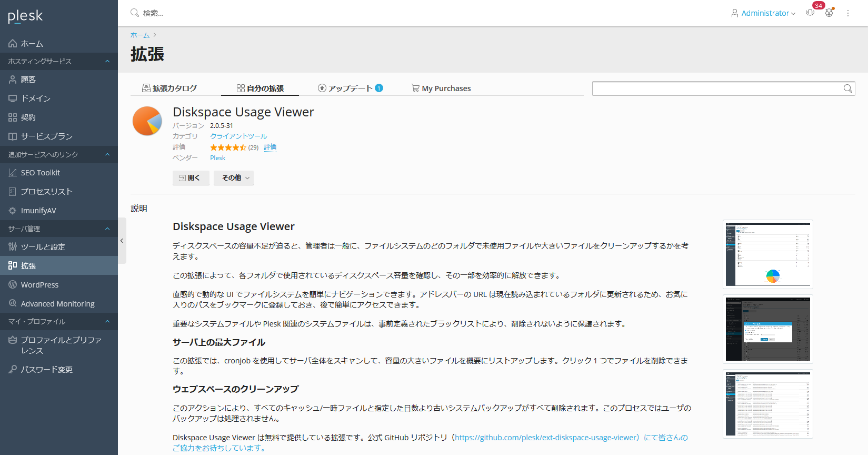This screenshot has width=868, height=455.
Task: Click the 開く button
Action: pyautogui.click(x=191, y=178)
